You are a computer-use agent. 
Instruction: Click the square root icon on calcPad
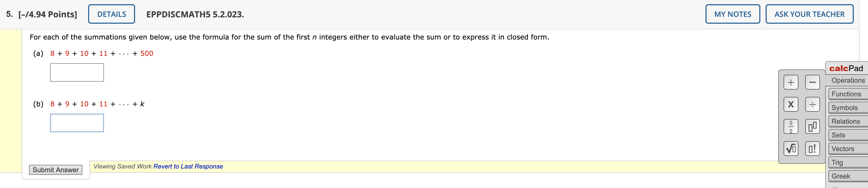[x=791, y=148]
